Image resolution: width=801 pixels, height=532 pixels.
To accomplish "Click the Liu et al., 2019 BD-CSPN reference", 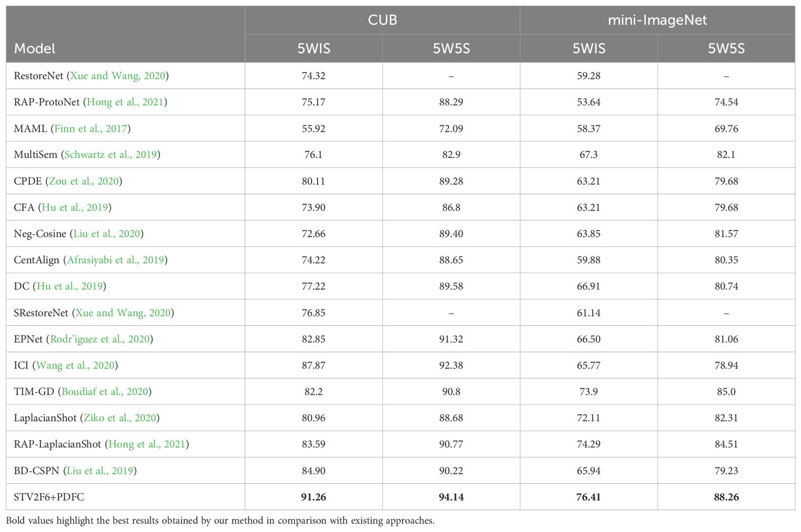I will pos(100,471).
